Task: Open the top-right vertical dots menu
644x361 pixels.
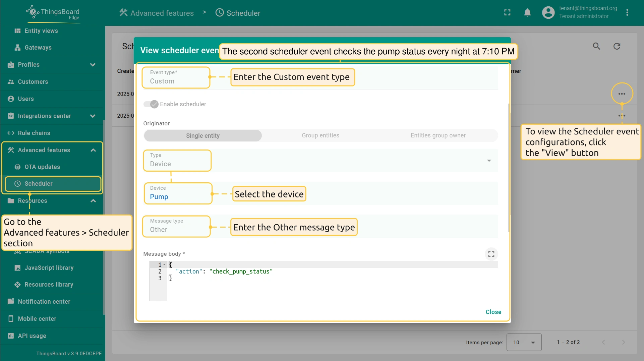Action: [x=627, y=13]
